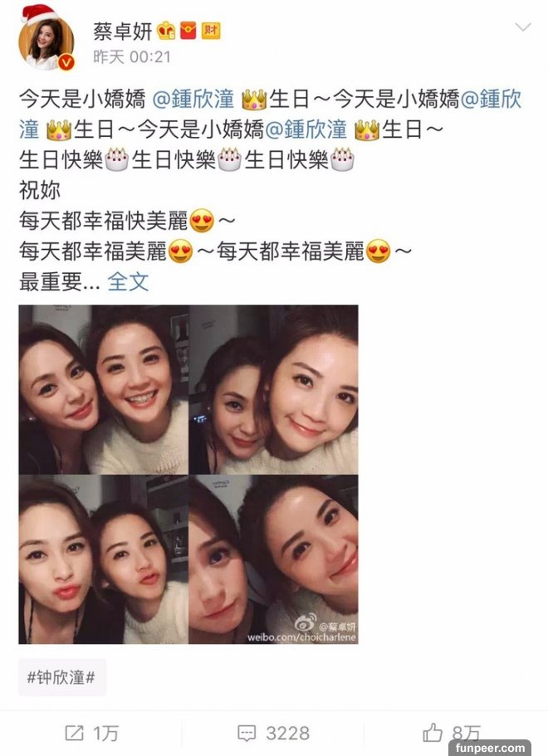Open the bottom-left kissing-face photo

[x=104, y=559]
